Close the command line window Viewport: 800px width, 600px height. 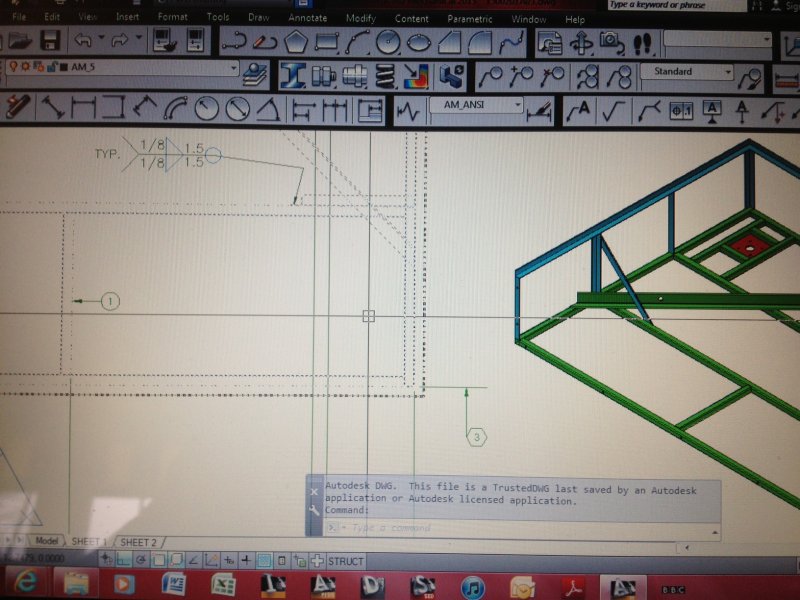(x=314, y=492)
